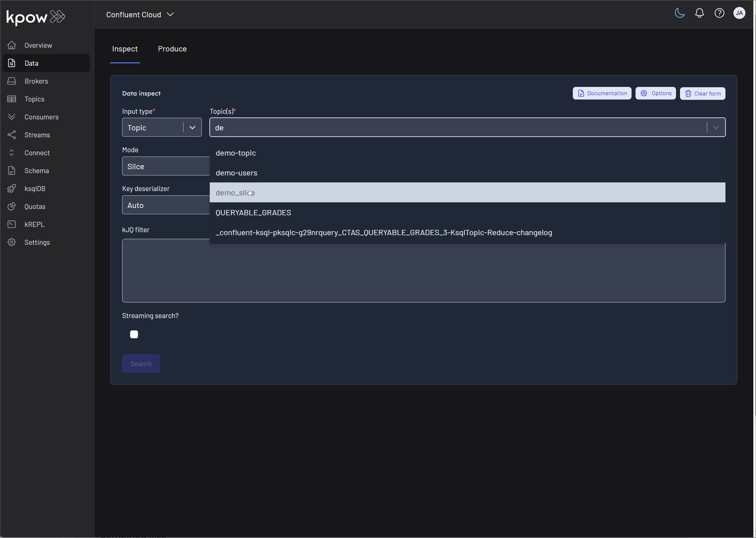Enable the Streaming search checkbox

[134, 334]
